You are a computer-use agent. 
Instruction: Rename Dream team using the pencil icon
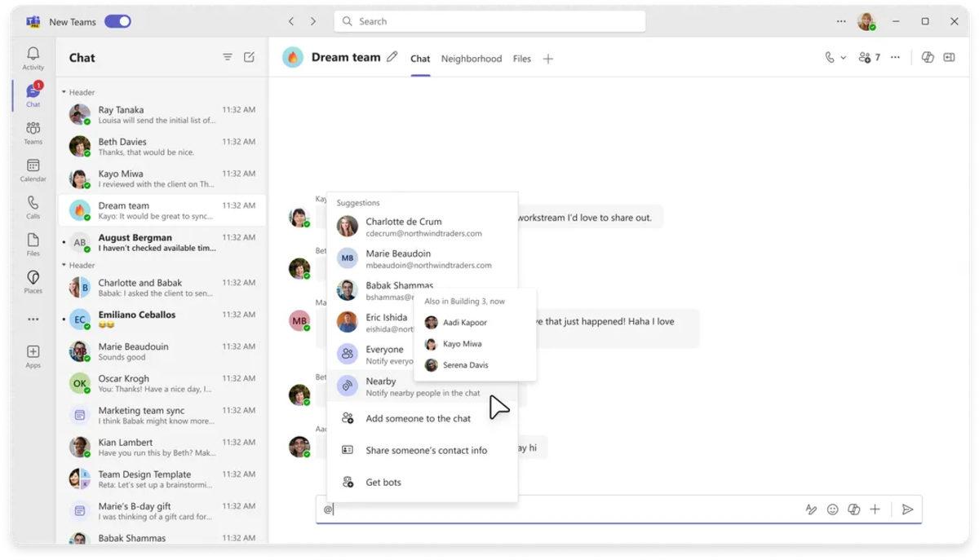point(392,56)
